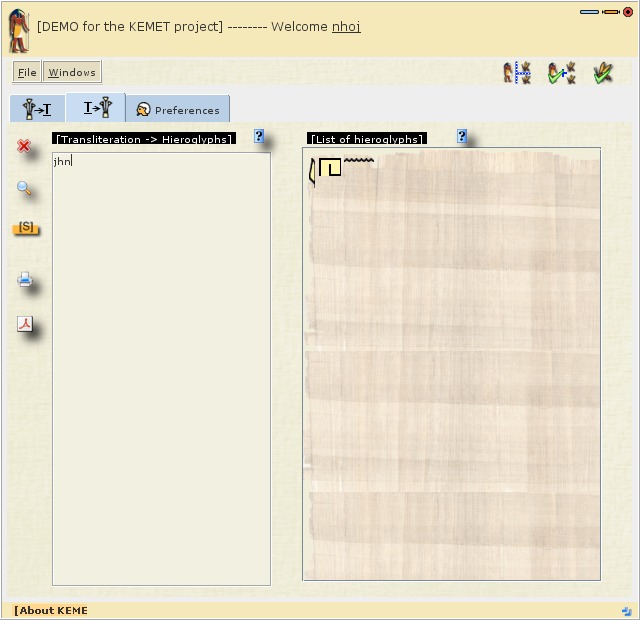The width and height of the screenshot is (640, 620).
Task: Print using the printer icon
Action: point(25,281)
